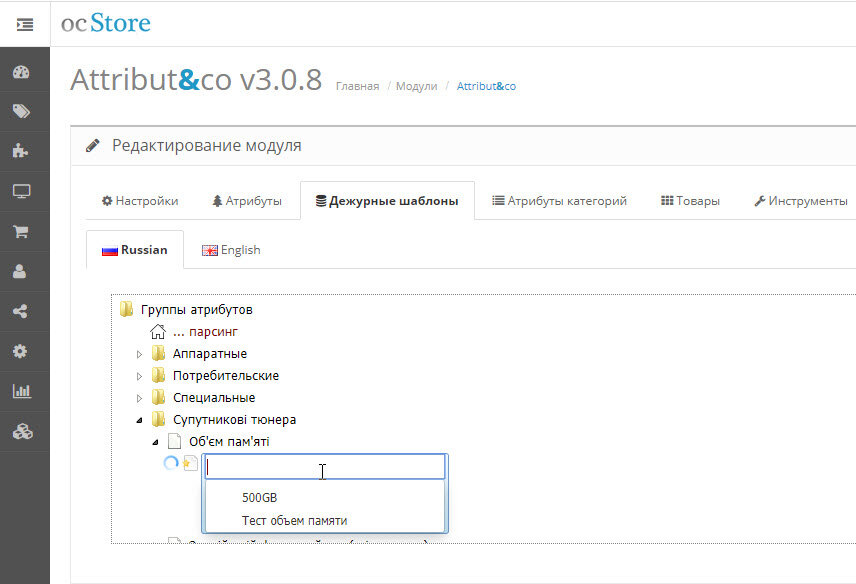Screen dimensions: 856x584
Task: Follow the Модули breadcrumb link
Action: (x=417, y=86)
